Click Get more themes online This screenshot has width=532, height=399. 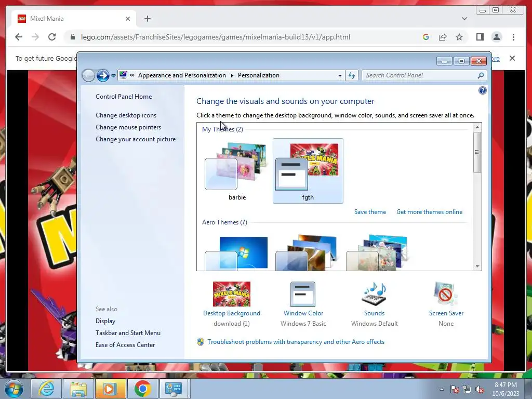click(429, 212)
